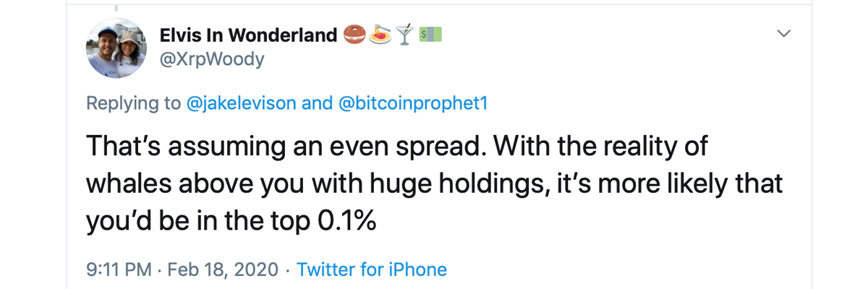Image resolution: width=868 pixels, height=289 pixels.
Task: Click the dollar banknote emoji
Action: coord(430,34)
